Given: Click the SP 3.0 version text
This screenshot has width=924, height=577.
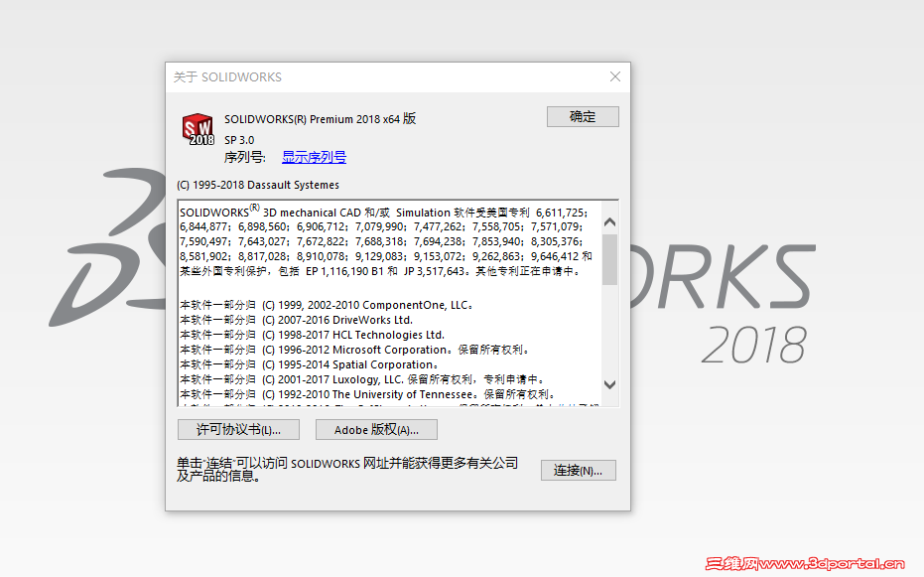Looking at the screenshot, I should (x=239, y=140).
